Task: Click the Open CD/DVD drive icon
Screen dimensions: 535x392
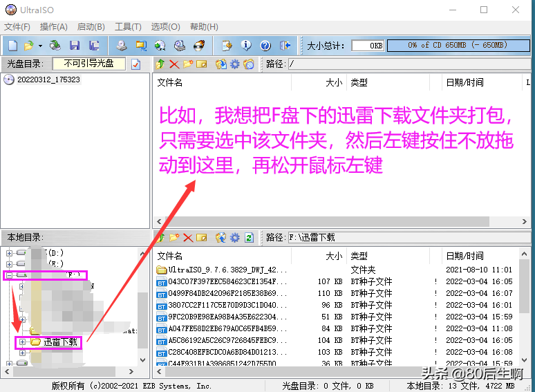Action: click(x=55, y=46)
